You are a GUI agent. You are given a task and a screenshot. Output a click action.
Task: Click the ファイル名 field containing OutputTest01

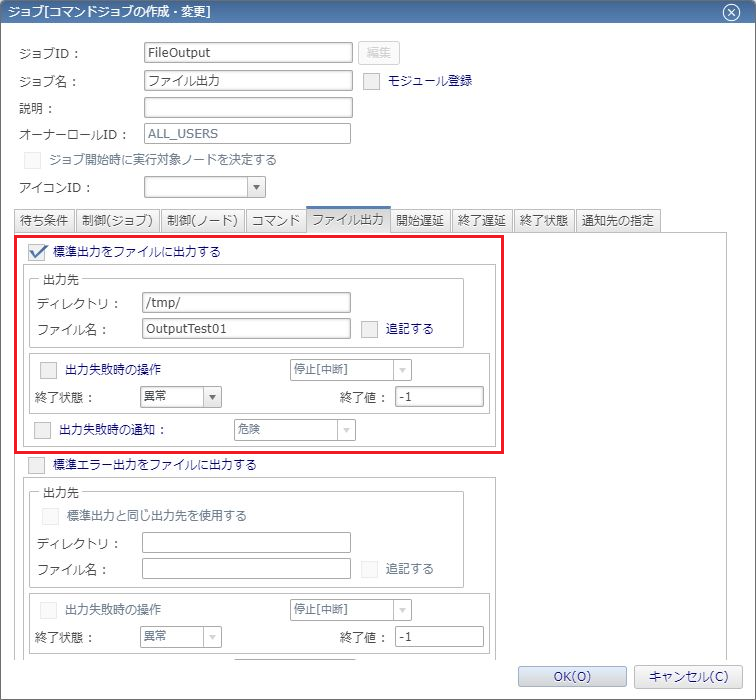tap(246, 329)
